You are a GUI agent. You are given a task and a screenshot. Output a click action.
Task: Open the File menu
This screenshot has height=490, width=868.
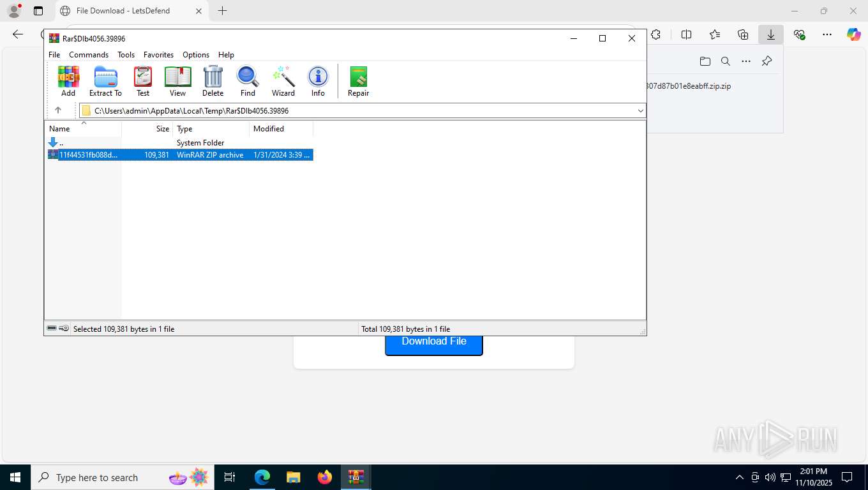[54, 55]
